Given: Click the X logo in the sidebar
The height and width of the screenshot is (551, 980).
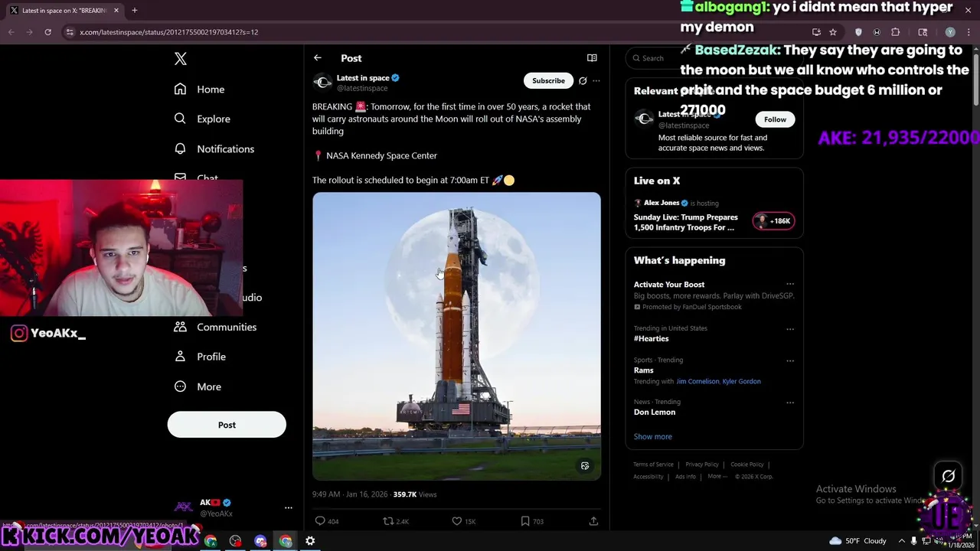Looking at the screenshot, I should pos(181,59).
